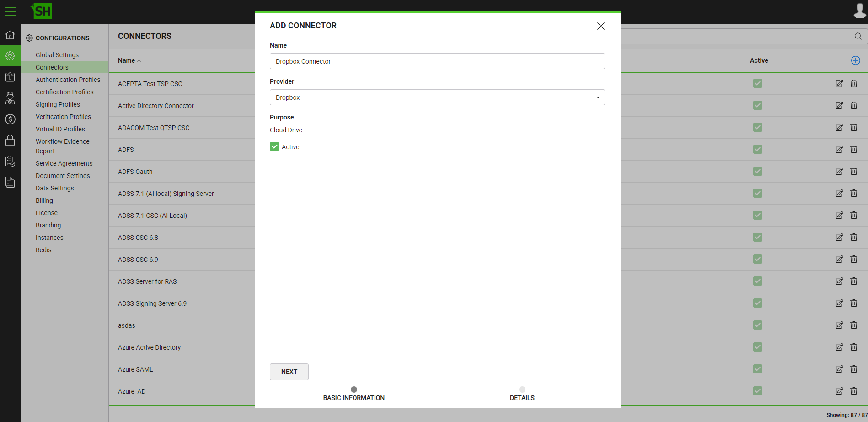Open the Provider dropdown showing Dropbox
This screenshot has width=868, height=422.
[437, 97]
